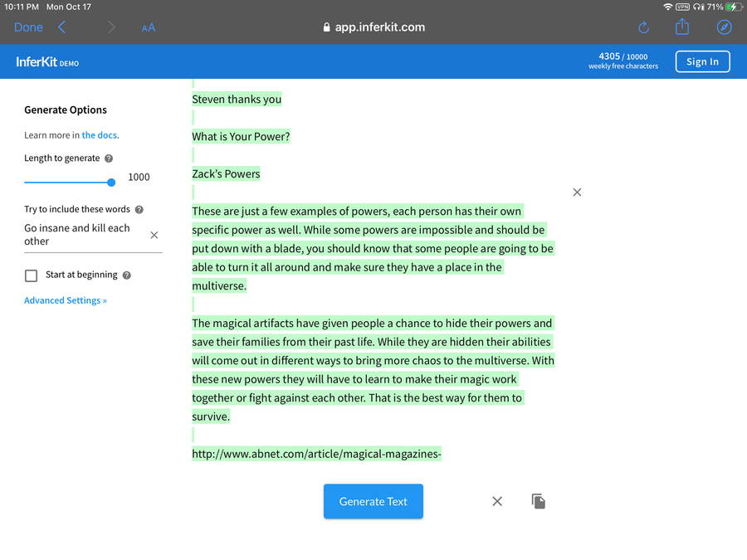747x560 pixels.
Task: Click weekly free characters counter
Action: [623, 61]
